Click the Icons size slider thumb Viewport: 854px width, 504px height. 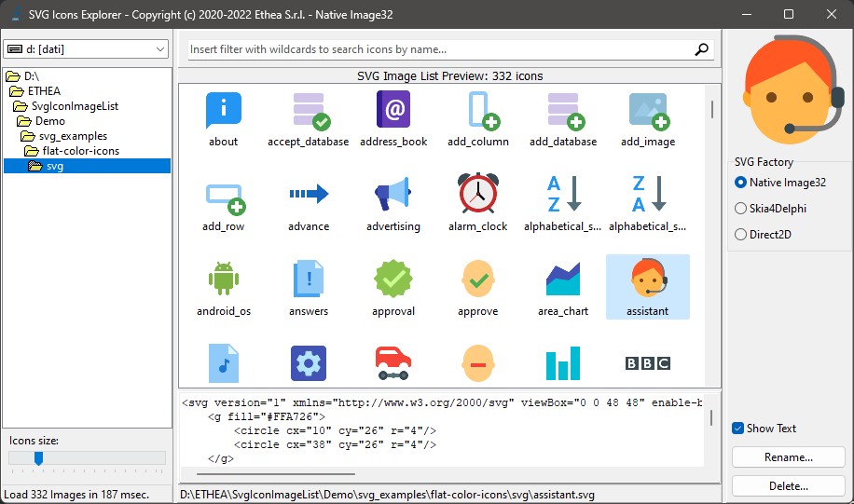pyautogui.click(x=38, y=458)
